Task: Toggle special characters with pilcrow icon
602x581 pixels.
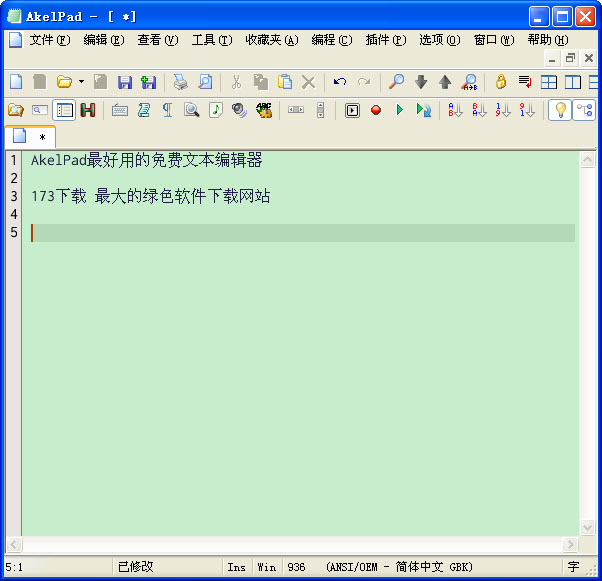Action: (x=167, y=111)
